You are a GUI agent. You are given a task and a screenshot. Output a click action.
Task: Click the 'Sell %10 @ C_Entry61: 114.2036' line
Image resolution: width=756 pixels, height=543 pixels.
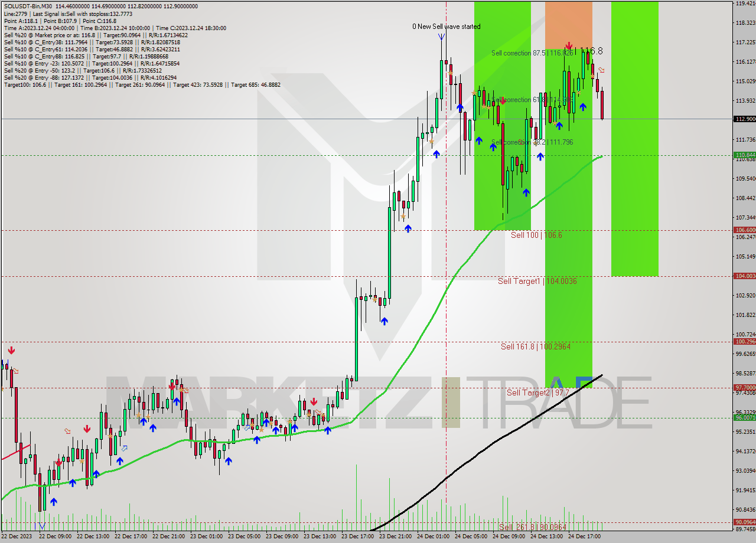(x=92, y=49)
